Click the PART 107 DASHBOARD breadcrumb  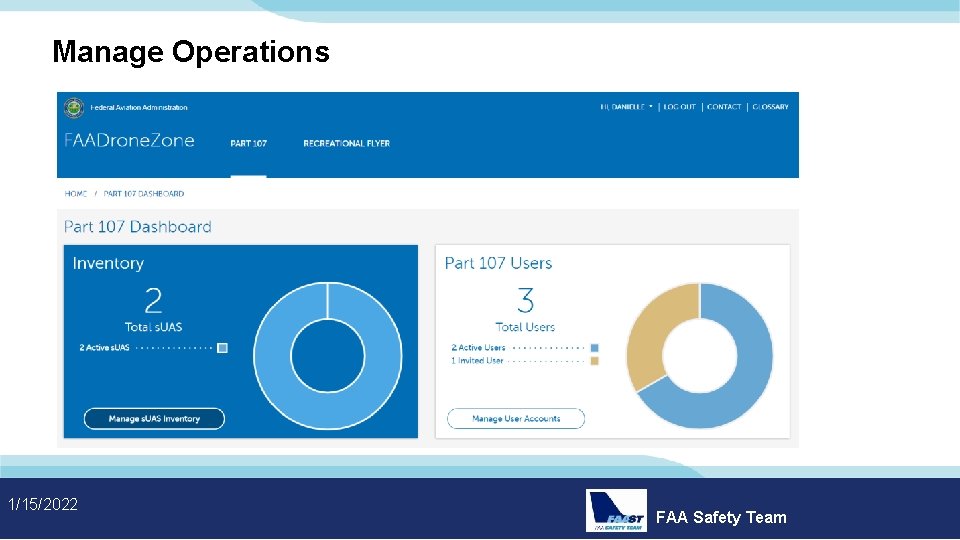[143, 193]
